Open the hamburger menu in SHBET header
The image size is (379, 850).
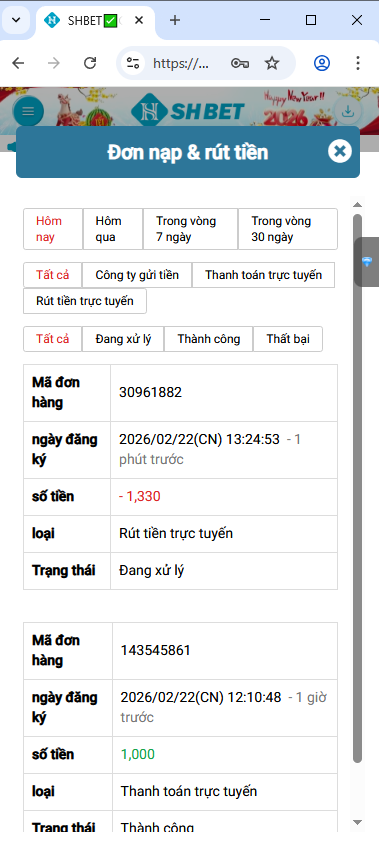pos(28,112)
